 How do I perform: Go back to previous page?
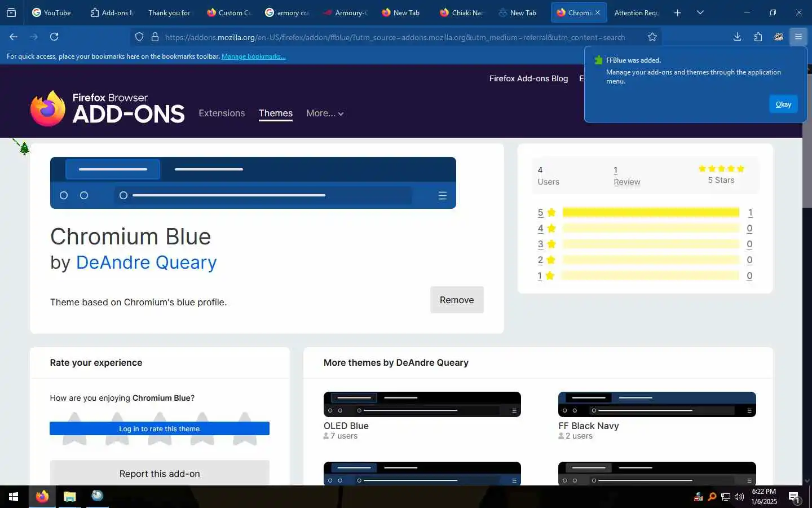pos(14,37)
